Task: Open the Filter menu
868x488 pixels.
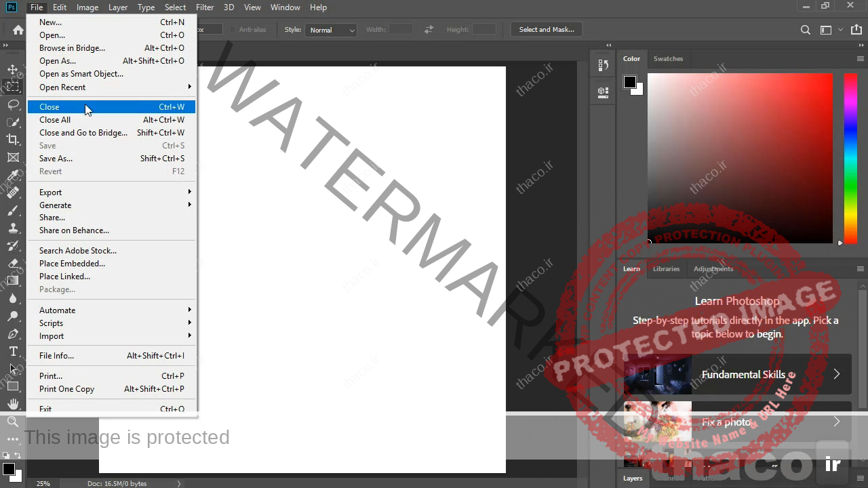Action: (x=205, y=7)
